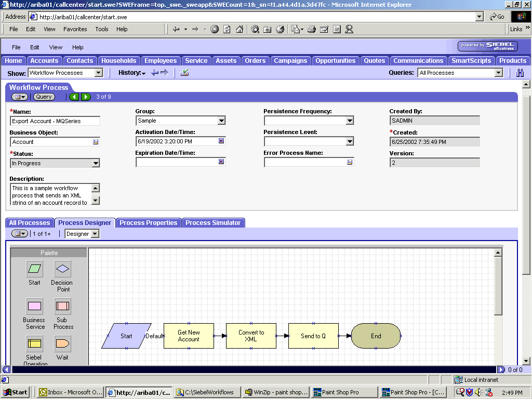532x399 pixels.
Task: Click the validate workflow toolbar icon
Action: click(184, 73)
